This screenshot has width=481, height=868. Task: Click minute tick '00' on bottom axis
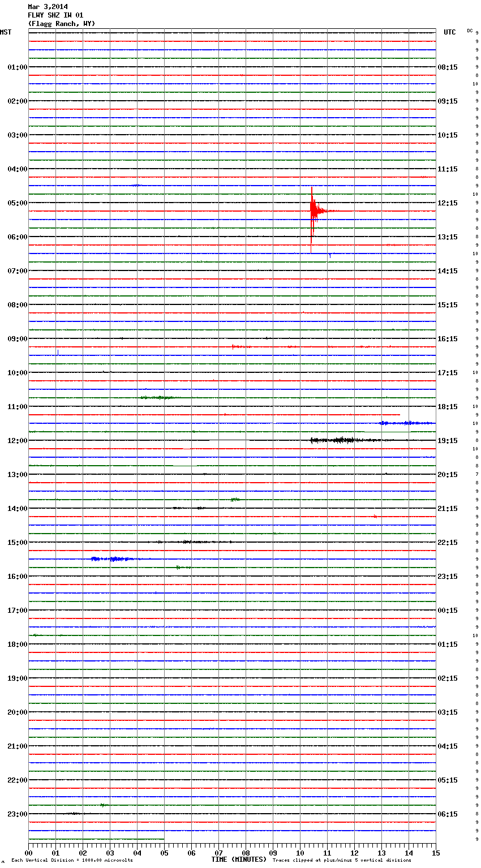[x=28, y=853]
